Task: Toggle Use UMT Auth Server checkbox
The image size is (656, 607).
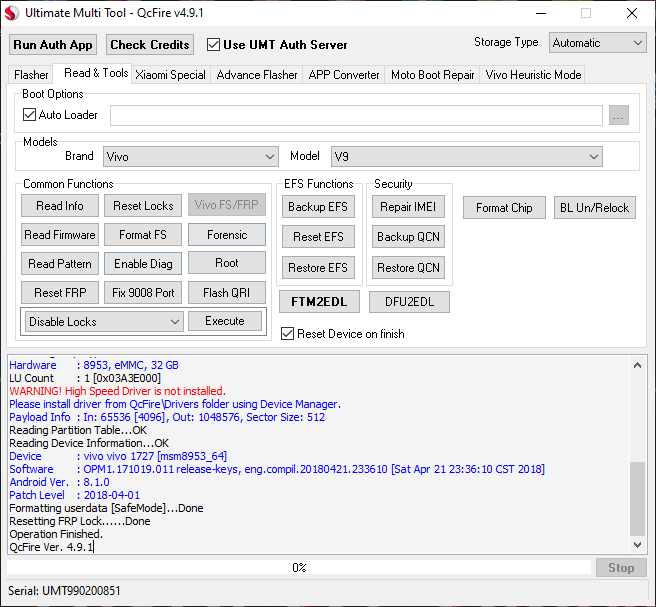Action: pos(213,45)
